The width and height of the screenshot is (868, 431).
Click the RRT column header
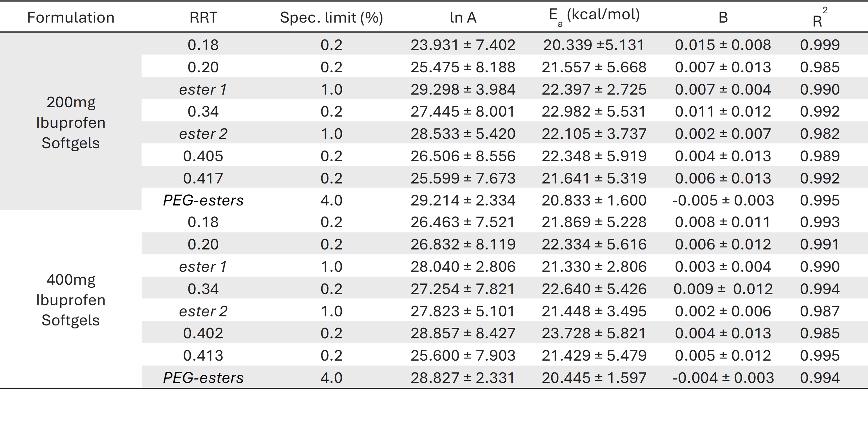[x=203, y=17]
